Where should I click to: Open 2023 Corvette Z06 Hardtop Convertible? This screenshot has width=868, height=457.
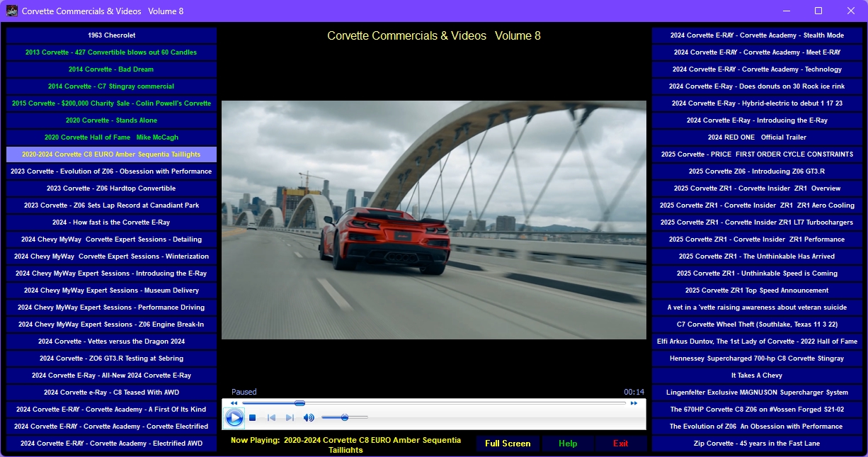click(111, 188)
